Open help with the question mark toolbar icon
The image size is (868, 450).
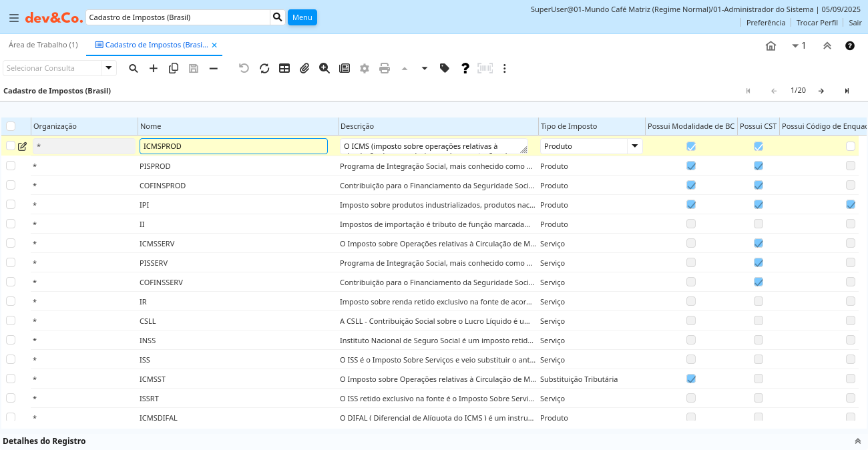(465, 68)
